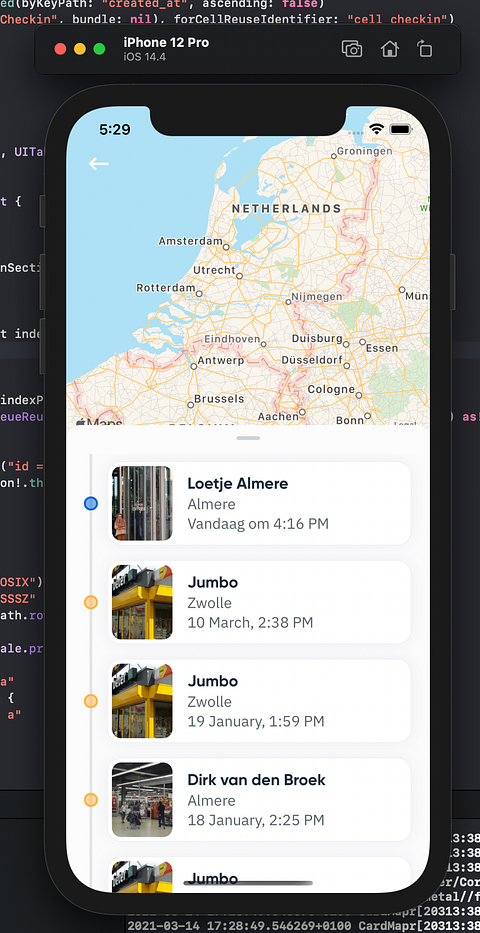Select the blue timeline dot for Loetje Almere

(90, 503)
